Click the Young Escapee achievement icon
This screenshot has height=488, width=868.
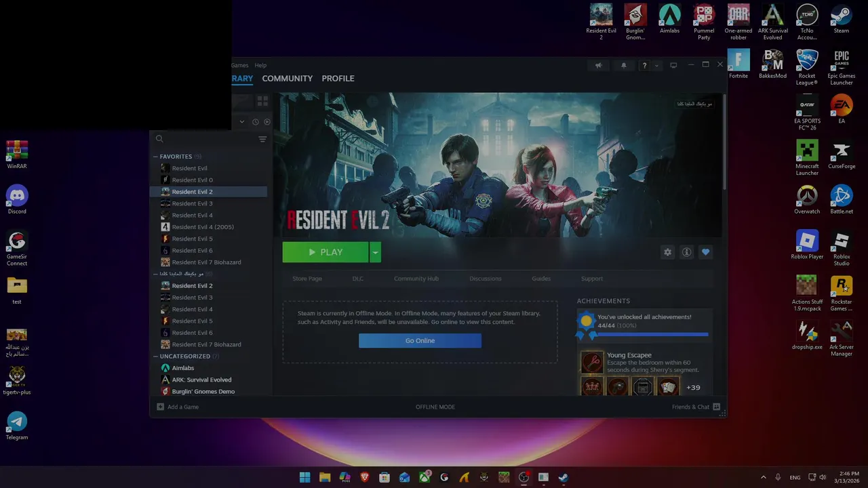click(x=591, y=362)
